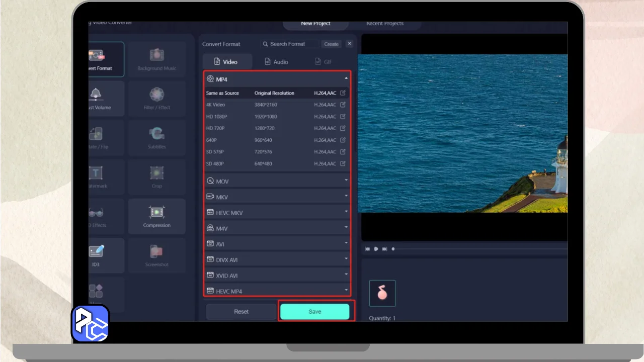The width and height of the screenshot is (644, 362).
Task: Switch to the Audio tab
Action: (276, 62)
